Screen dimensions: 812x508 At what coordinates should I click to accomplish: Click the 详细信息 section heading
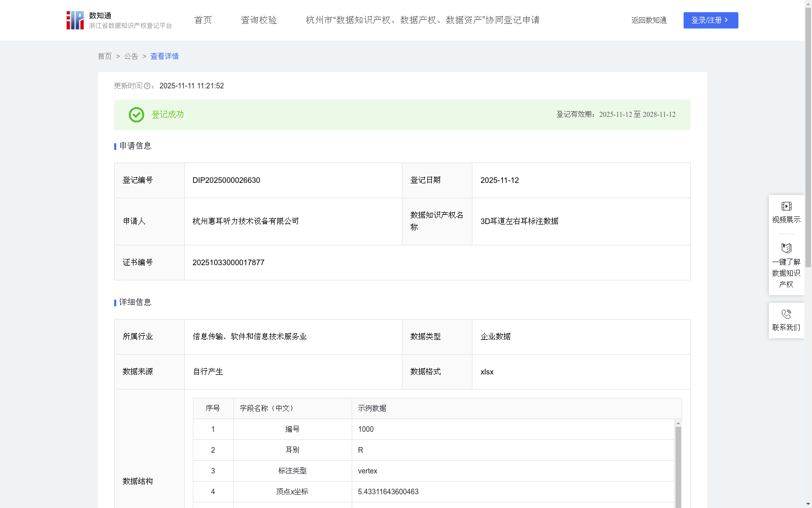[136, 303]
